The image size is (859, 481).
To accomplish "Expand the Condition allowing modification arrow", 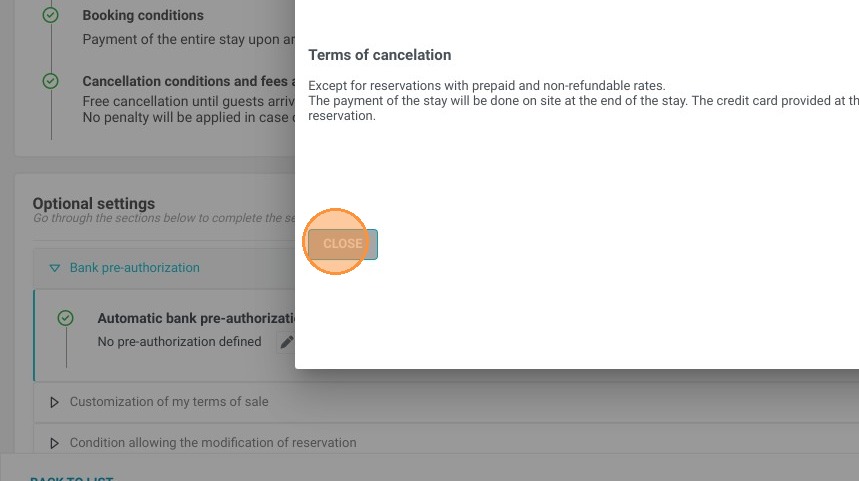I will (54, 443).
